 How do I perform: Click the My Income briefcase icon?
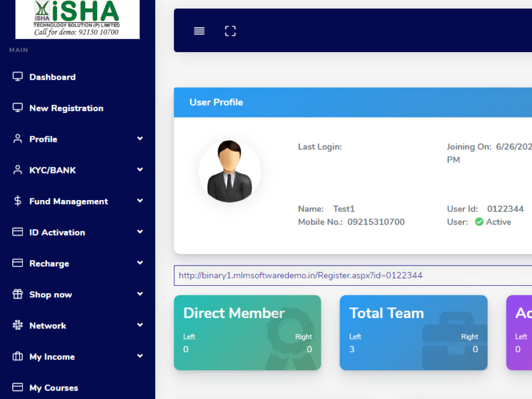(18, 356)
